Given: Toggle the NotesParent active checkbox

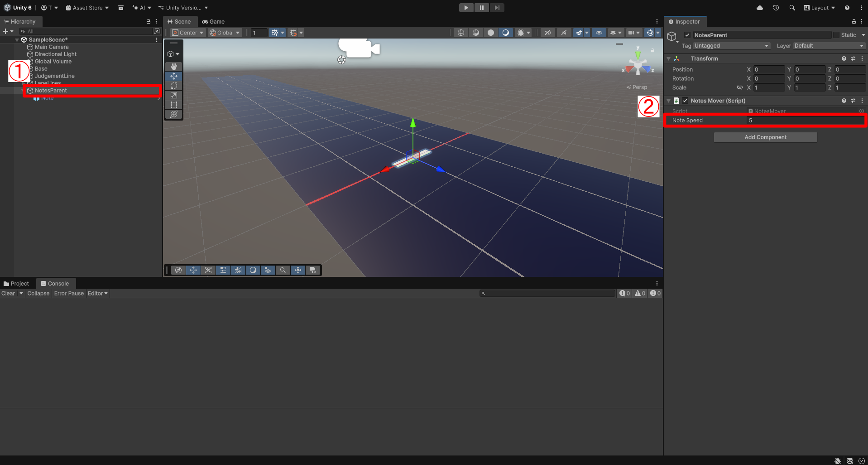Looking at the screenshot, I should pyautogui.click(x=687, y=35).
